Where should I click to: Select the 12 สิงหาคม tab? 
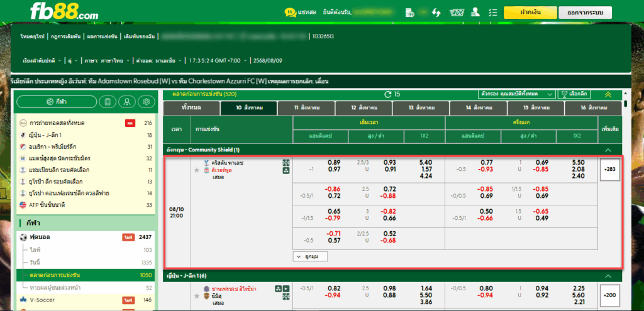coord(364,108)
